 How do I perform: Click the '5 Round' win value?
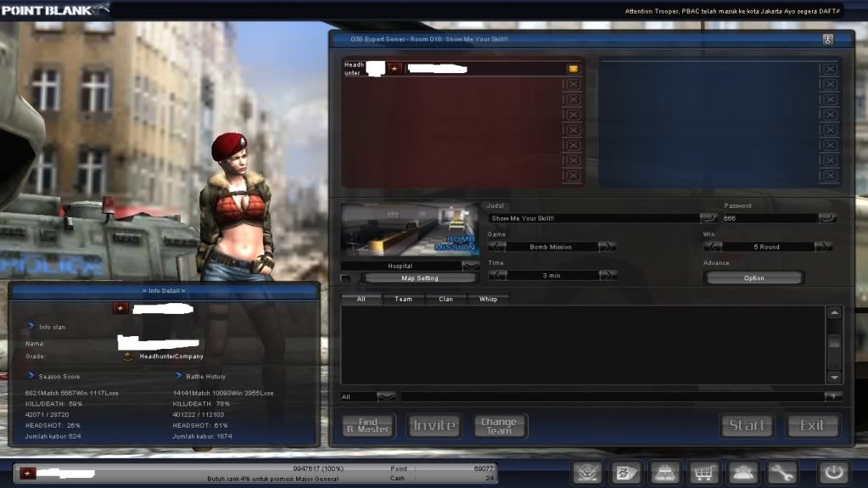(766, 247)
